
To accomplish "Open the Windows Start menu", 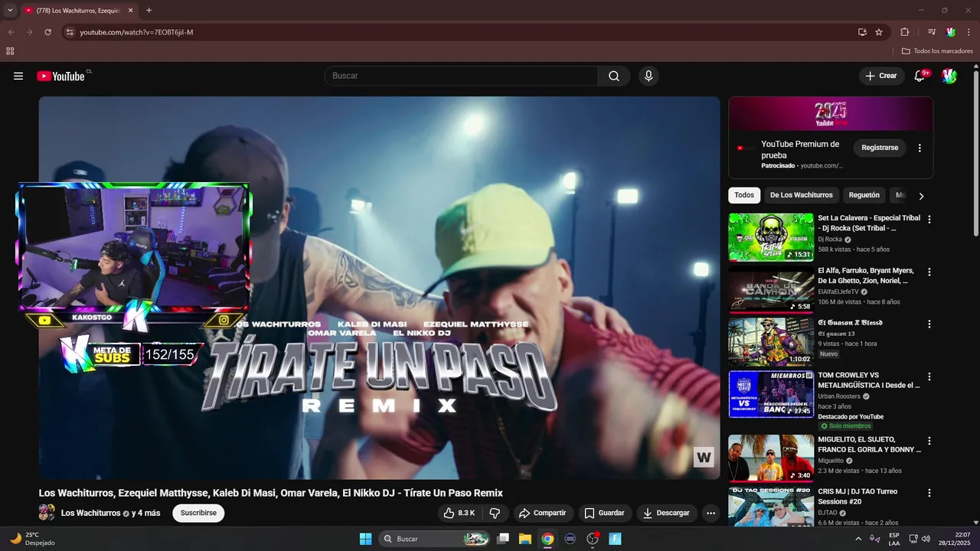I will [x=365, y=539].
